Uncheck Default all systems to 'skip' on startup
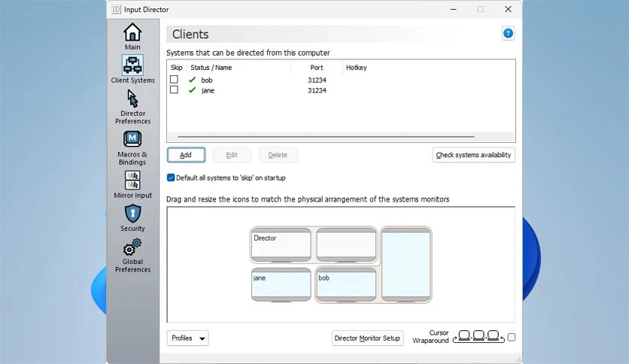The height and width of the screenshot is (364, 629). click(x=171, y=177)
